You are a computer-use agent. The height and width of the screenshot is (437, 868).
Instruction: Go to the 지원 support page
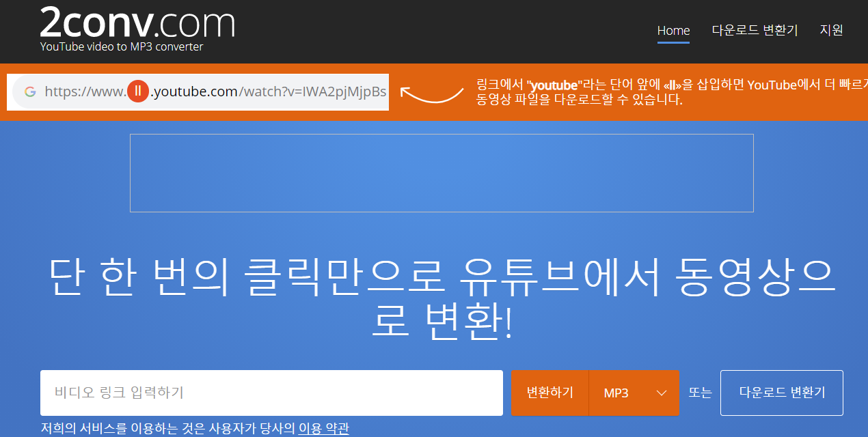pyautogui.click(x=831, y=31)
